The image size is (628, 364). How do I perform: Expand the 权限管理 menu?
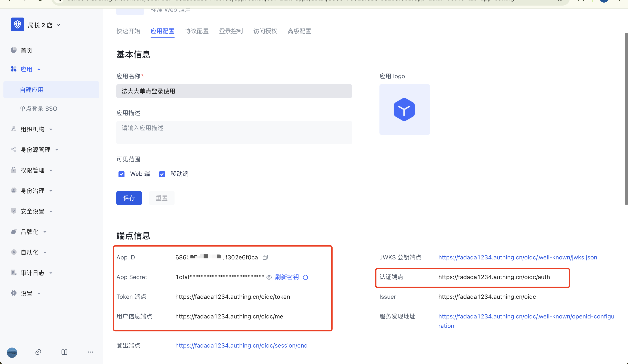[51, 170]
